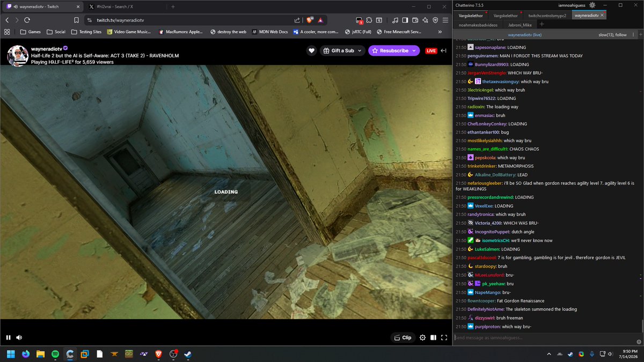Toggle theatre mode in Twitch player
Screen dimensions: 644x362
point(433,337)
